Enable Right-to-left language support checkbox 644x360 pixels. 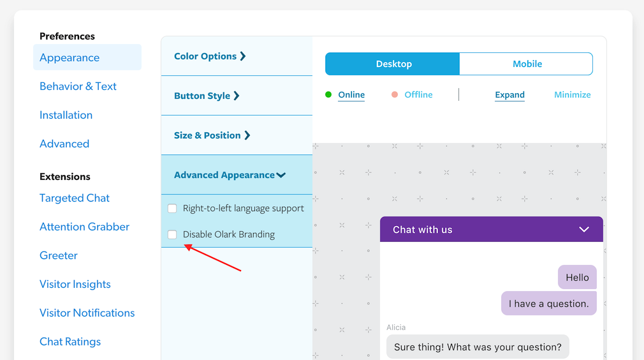point(172,209)
